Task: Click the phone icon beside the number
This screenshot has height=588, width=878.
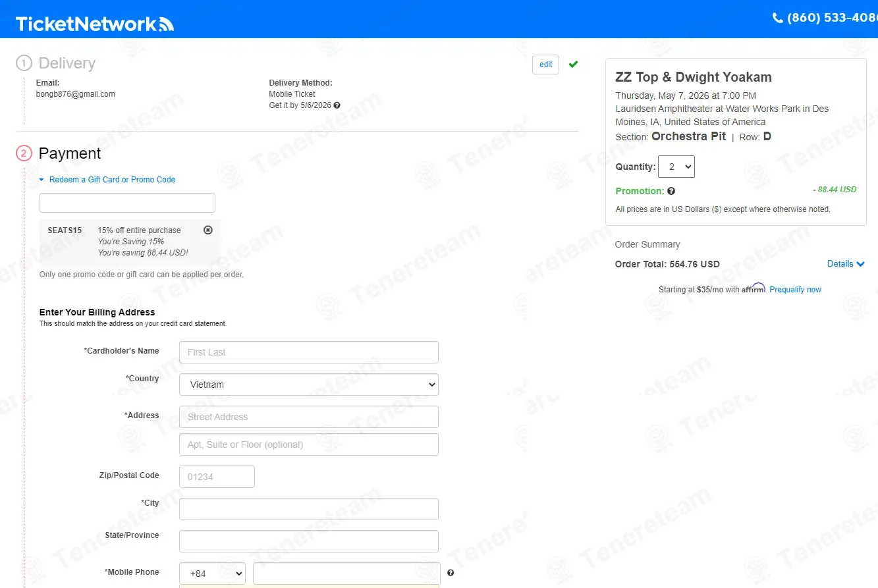Action: [777, 18]
